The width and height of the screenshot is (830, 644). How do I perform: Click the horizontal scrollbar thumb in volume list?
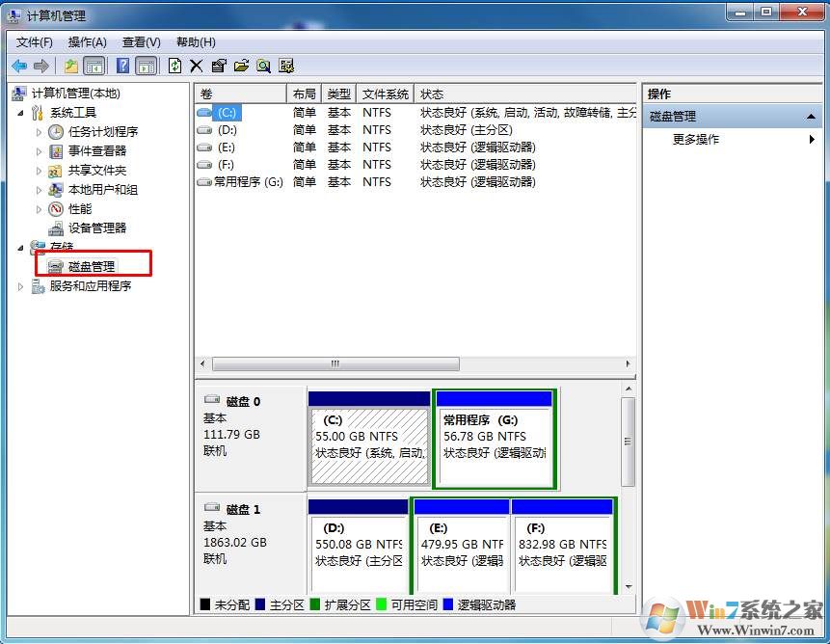(x=335, y=364)
